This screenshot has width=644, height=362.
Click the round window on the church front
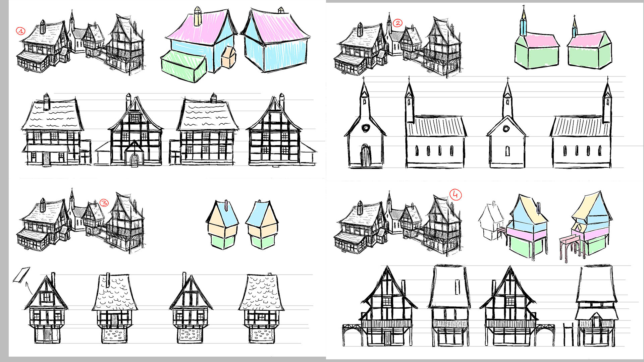[366, 128]
